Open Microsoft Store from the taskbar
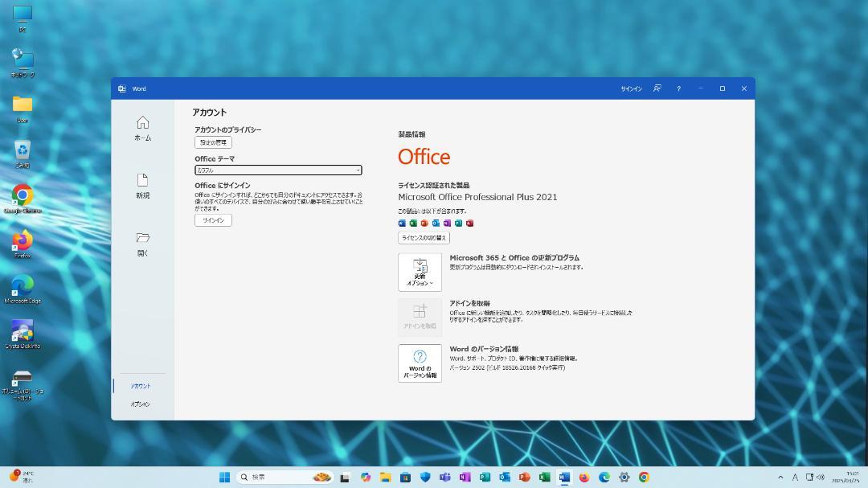Image resolution: width=868 pixels, height=488 pixels. [405, 477]
